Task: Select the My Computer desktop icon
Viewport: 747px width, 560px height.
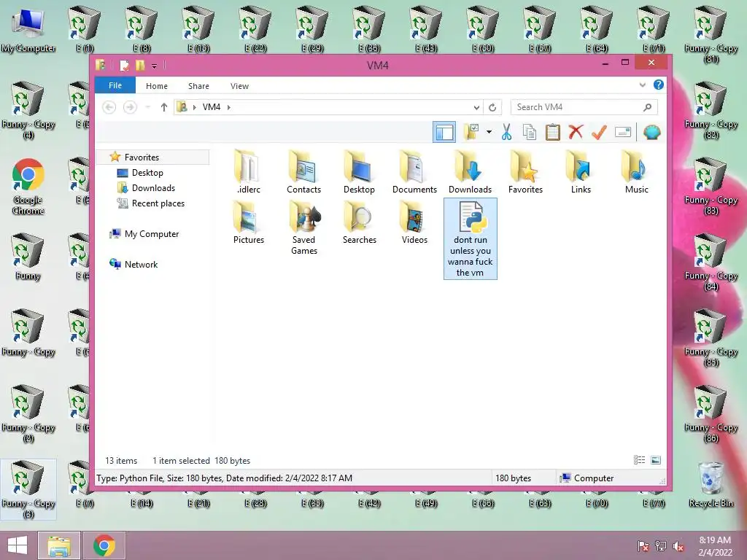Action: tap(28, 30)
